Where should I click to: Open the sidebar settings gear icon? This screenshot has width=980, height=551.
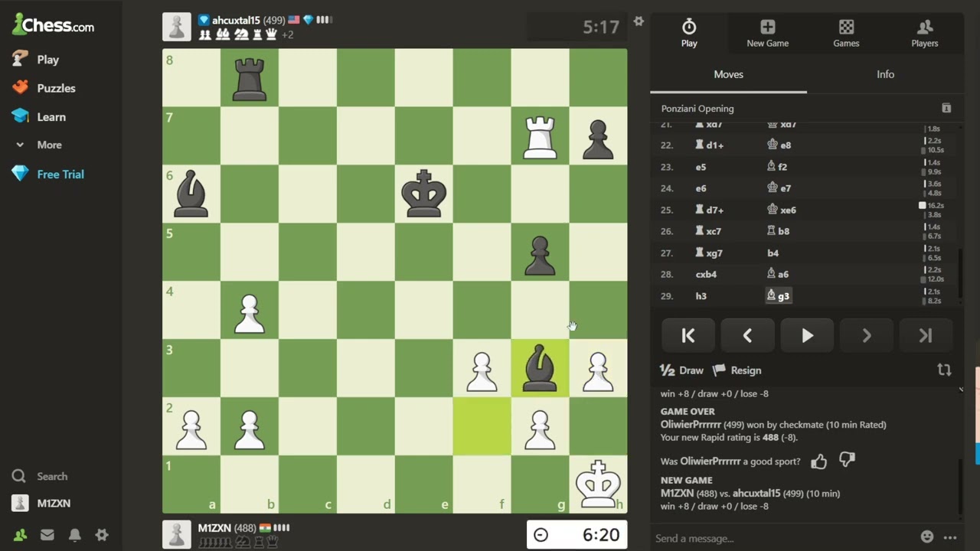(101, 535)
